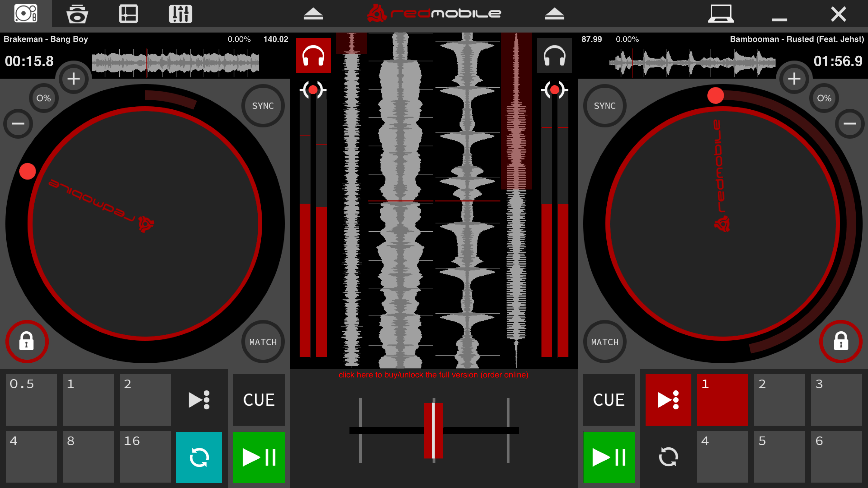Image resolution: width=868 pixels, height=488 pixels.
Task: Switch right deck pads to loop mode
Action: coord(668,457)
